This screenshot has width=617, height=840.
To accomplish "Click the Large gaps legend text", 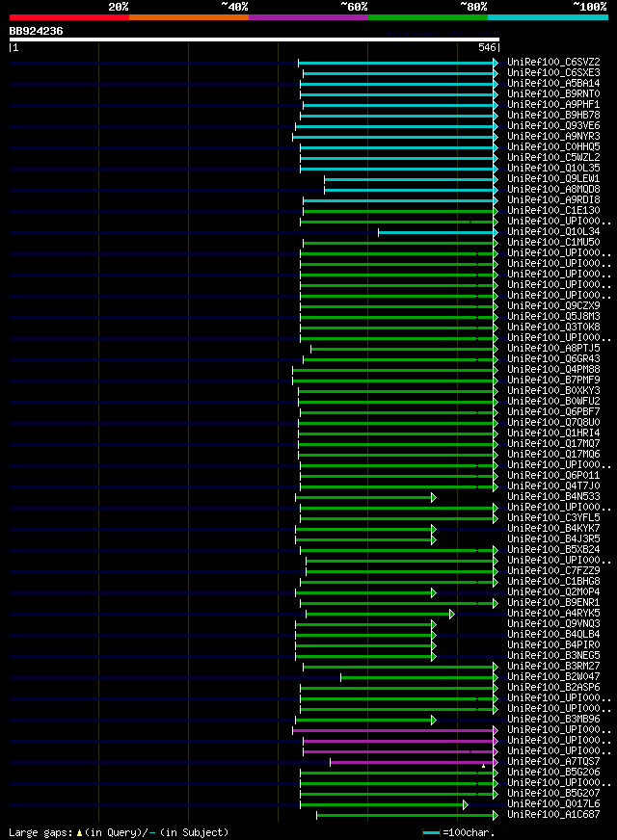I will 119,832.
